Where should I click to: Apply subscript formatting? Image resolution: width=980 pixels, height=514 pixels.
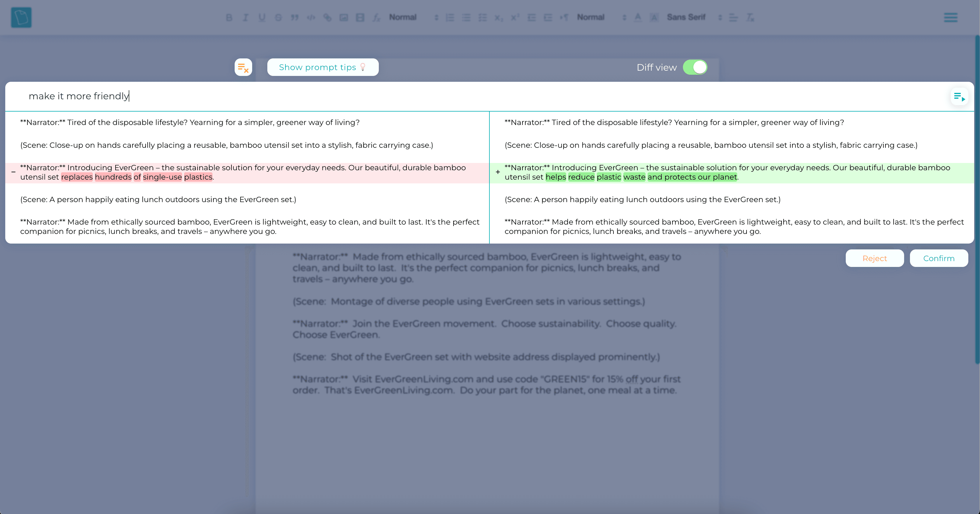pos(499,18)
